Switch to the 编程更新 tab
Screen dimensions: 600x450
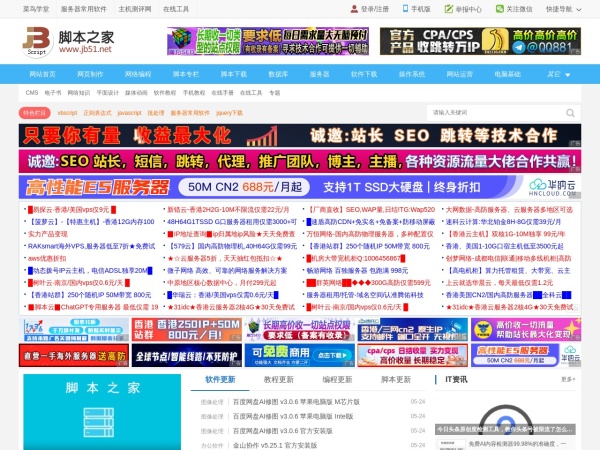tap(337, 380)
